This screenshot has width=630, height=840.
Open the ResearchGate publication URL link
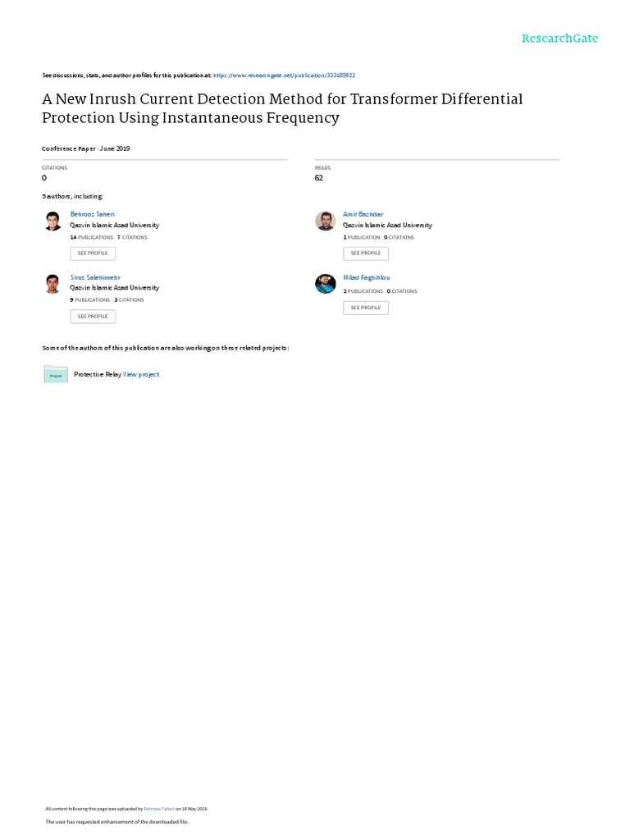click(284, 75)
